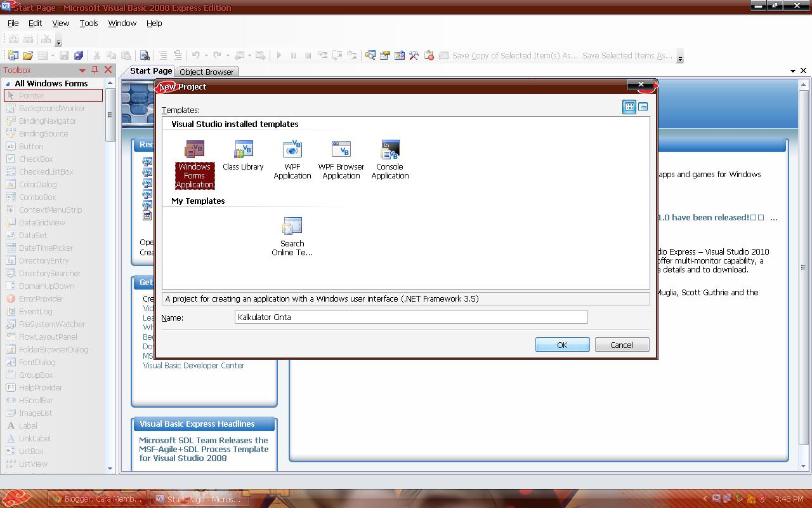The height and width of the screenshot is (508, 812).
Task: Switch to the Object Browser tab
Action: click(207, 72)
